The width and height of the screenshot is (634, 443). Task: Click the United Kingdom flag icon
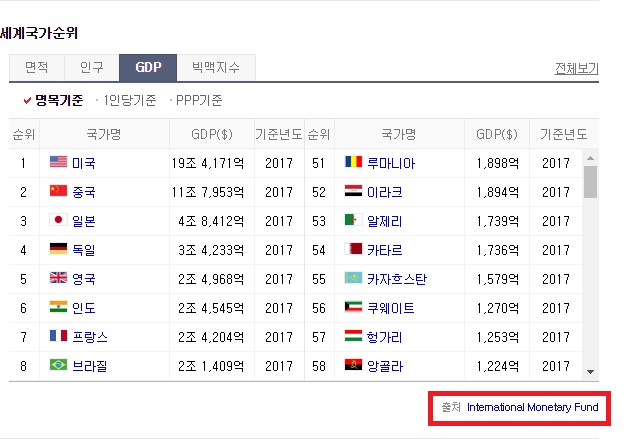tap(58, 279)
